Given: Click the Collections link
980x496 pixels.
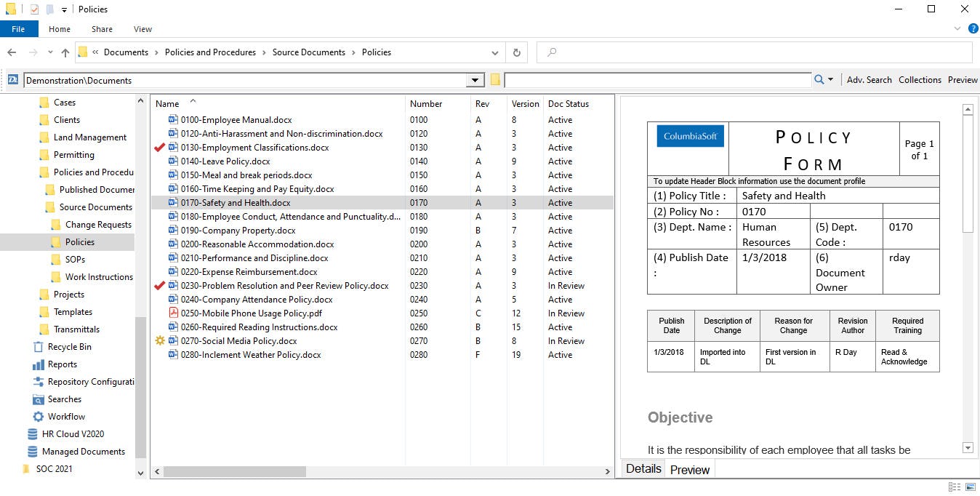Looking at the screenshot, I should (920, 79).
